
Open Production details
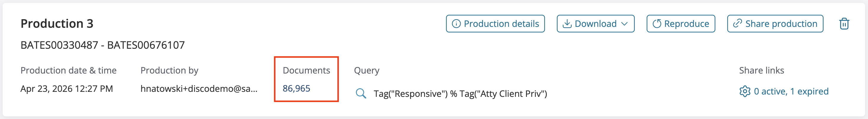[x=495, y=24]
